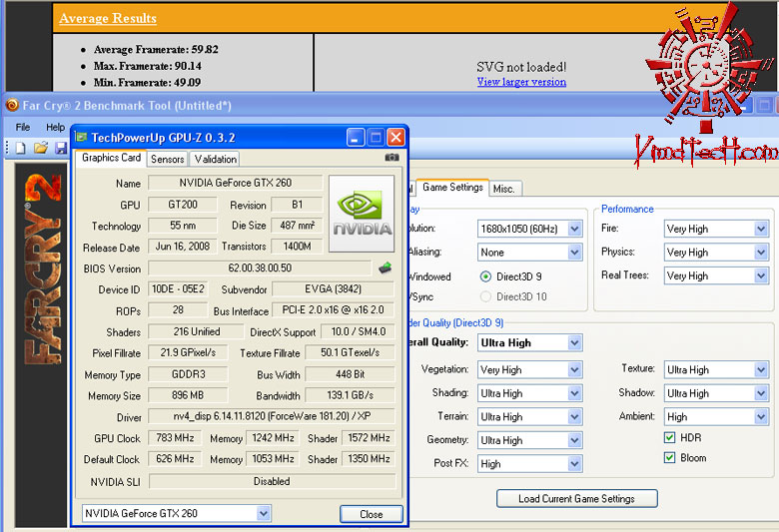Open the resolution dropdown 1680x1050 (60Hz)

tap(529, 229)
